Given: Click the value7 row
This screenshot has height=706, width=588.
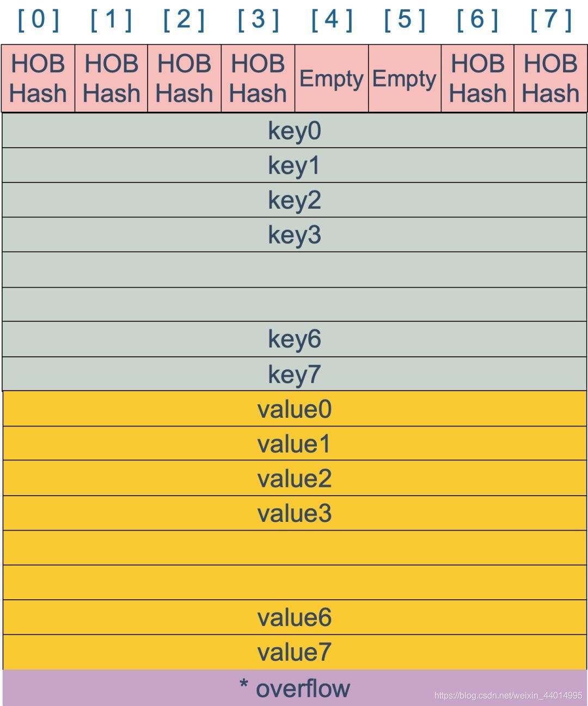Looking at the screenshot, I should tap(295, 652).
